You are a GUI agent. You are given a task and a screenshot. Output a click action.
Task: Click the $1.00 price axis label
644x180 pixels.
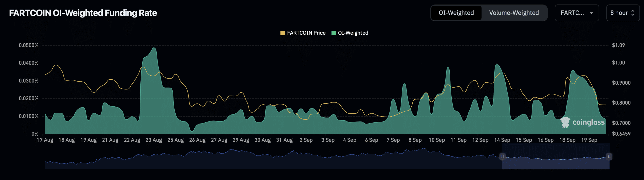point(618,63)
